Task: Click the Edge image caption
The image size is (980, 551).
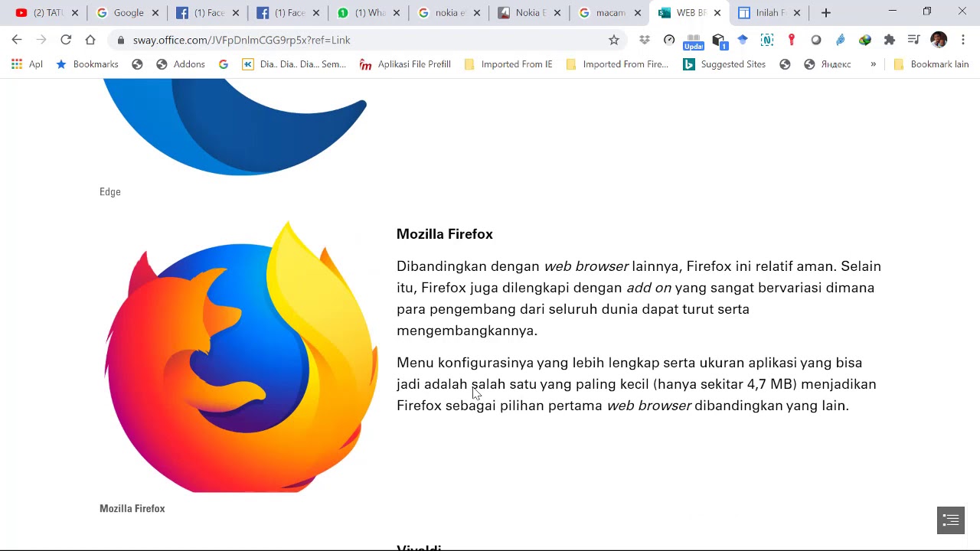Action: click(110, 192)
